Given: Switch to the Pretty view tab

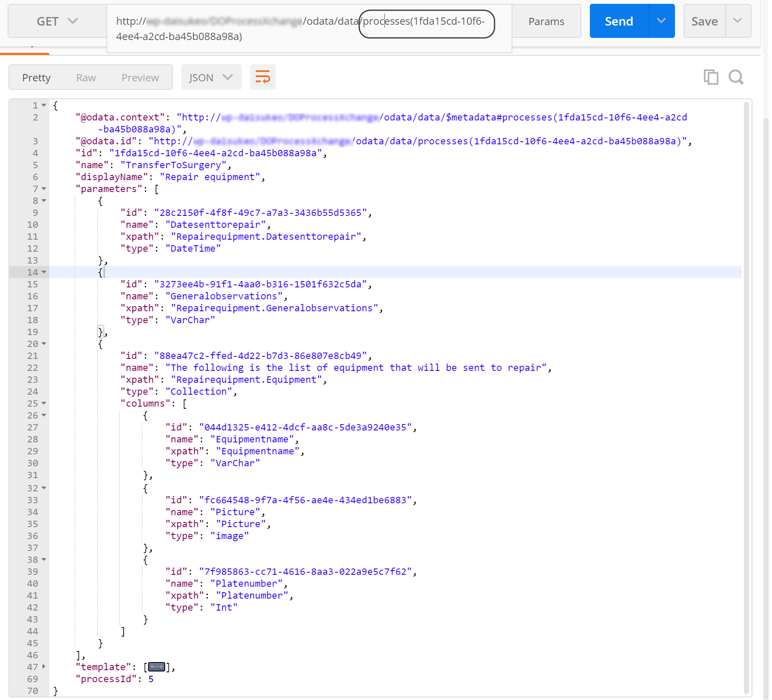Looking at the screenshot, I should pos(37,77).
